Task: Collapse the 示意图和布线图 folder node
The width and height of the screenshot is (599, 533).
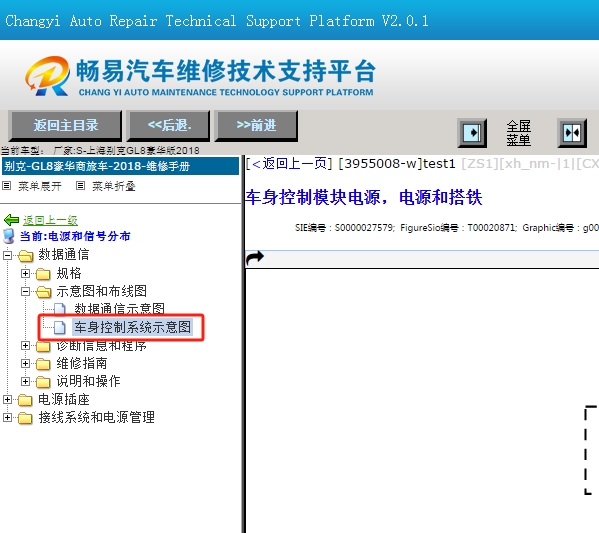Action: click(x=25, y=292)
